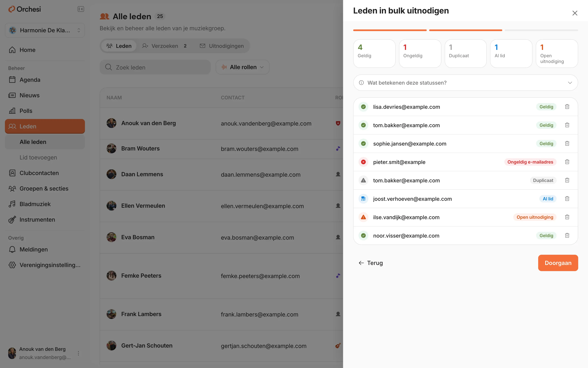Image resolution: width=588 pixels, height=368 pixels.
Task: Switch to the Leden tab
Action: pos(119,46)
